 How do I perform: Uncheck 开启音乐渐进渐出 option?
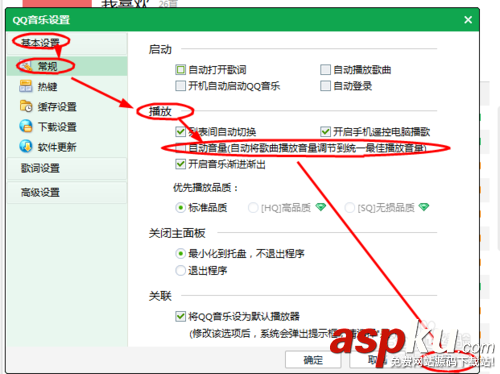(180, 164)
